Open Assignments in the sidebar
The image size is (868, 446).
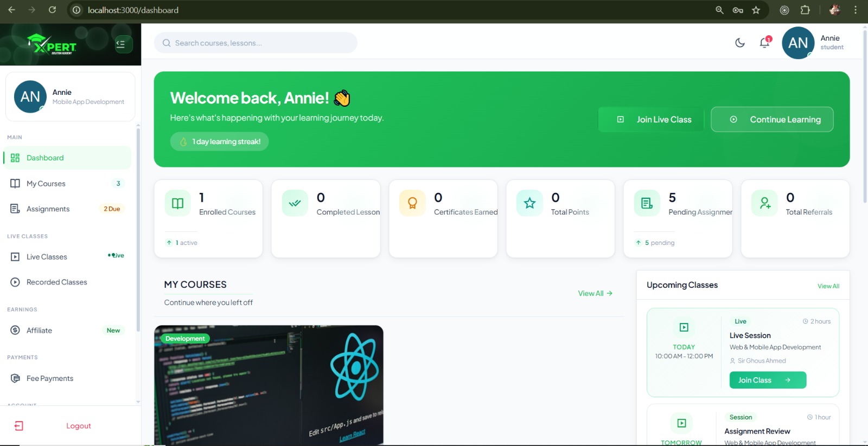[x=67, y=209]
